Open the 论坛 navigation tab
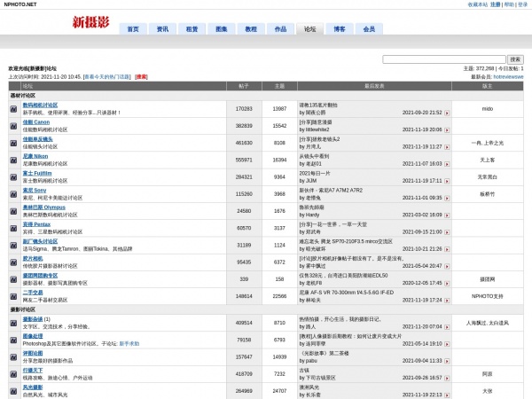Viewport: 532px width, 399px height. click(309, 29)
